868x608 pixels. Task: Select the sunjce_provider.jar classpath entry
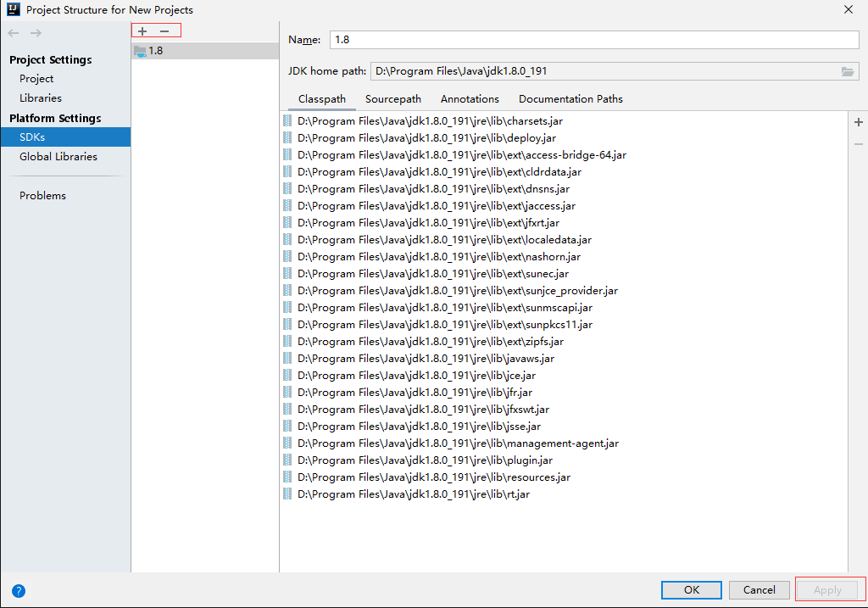[x=564, y=291]
